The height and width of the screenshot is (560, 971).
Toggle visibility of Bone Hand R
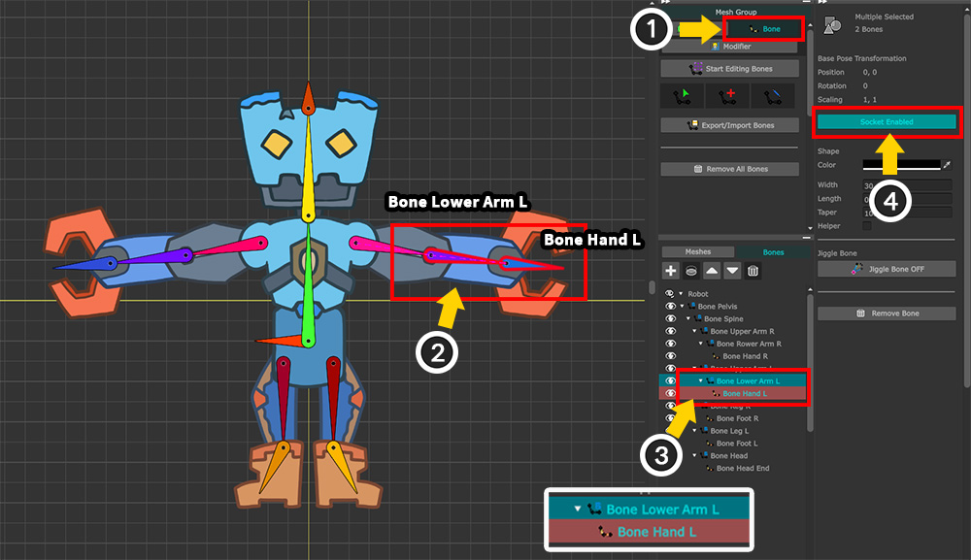pos(670,356)
